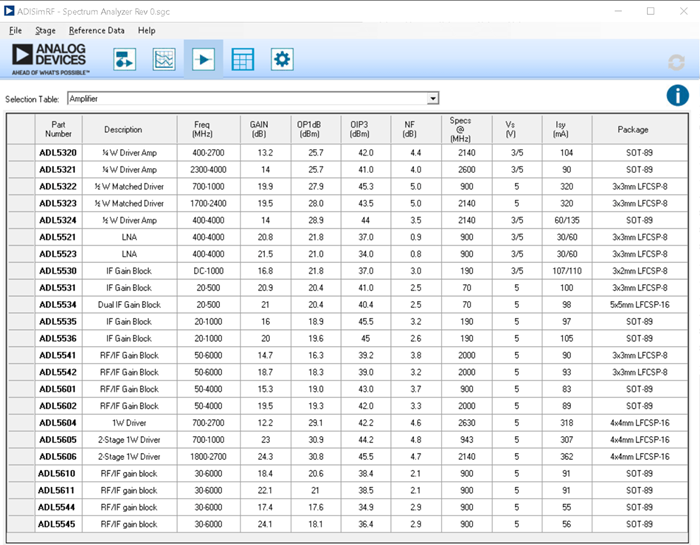
Task: Open the settings gear icon
Action: [282, 60]
